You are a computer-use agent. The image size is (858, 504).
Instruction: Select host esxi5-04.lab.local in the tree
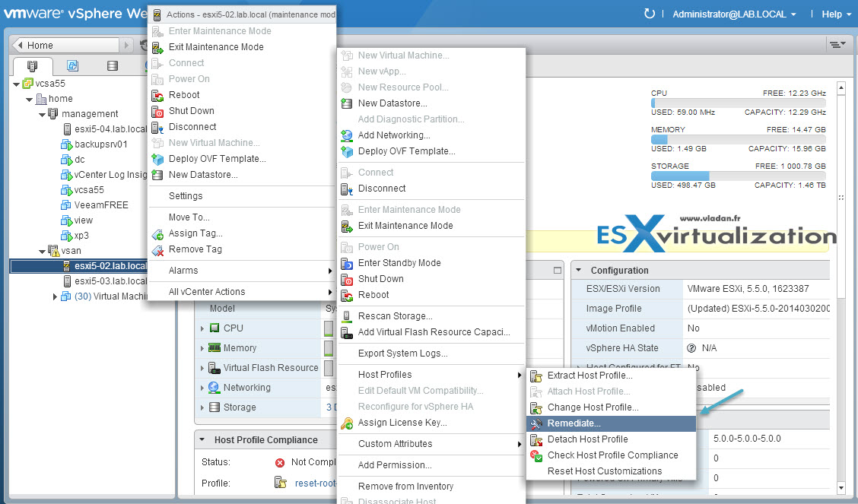(x=110, y=129)
